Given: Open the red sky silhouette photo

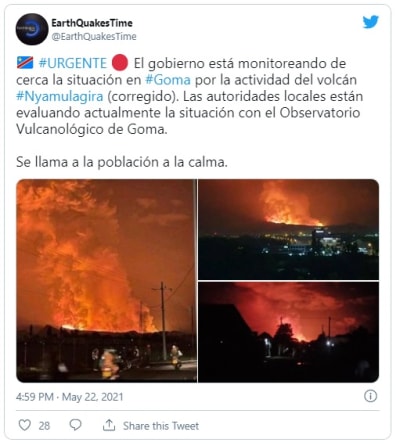Looking at the screenshot, I should [x=289, y=332].
